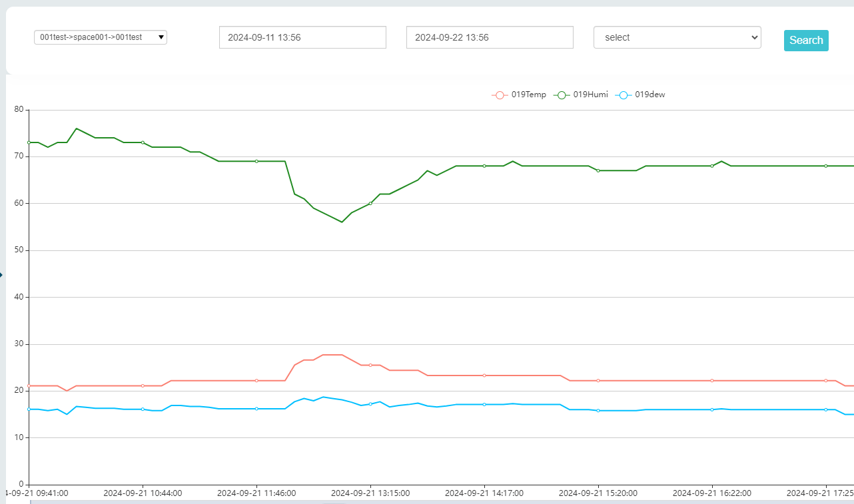854x504 pixels.
Task: Click green humidity data marker at 13:15:00
Action: (x=370, y=203)
